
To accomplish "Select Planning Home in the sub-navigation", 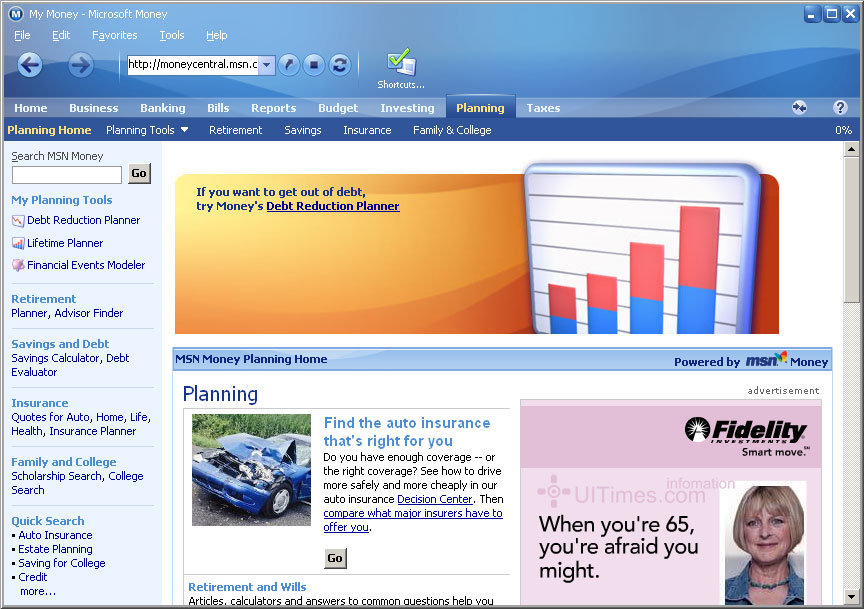I will pos(49,130).
